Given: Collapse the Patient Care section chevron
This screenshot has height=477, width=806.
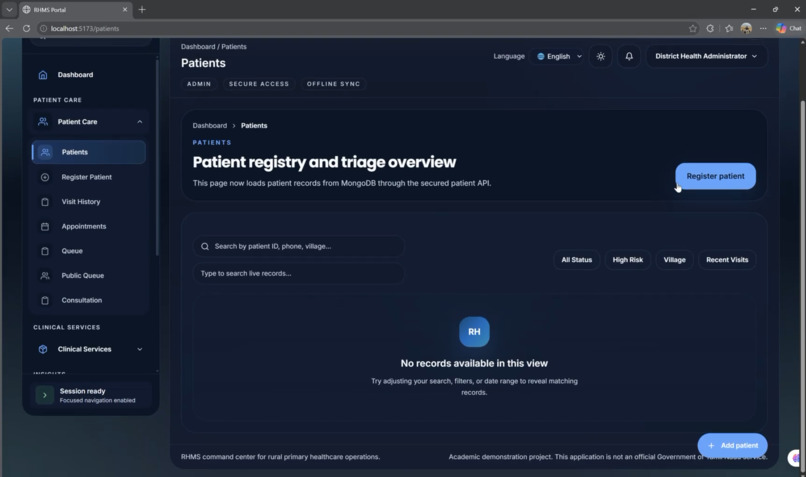Looking at the screenshot, I should click(x=139, y=122).
